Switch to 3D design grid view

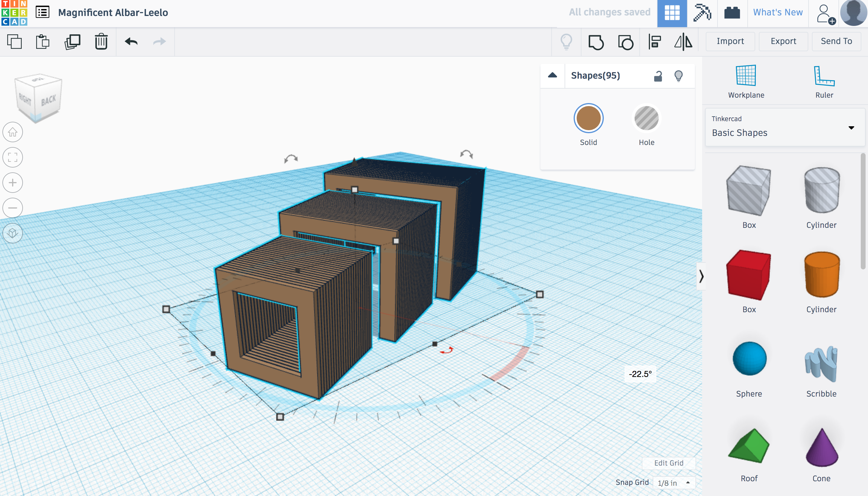(672, 13)
